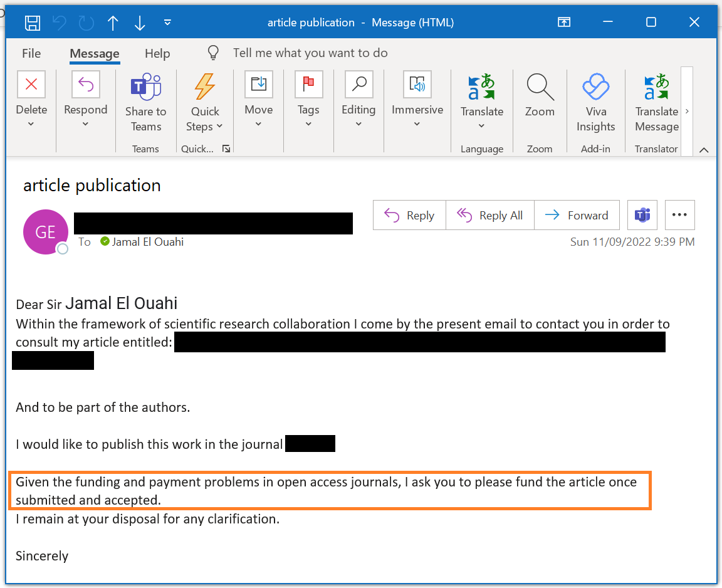Click the Tags red flag icon

[x=308, y=84]
